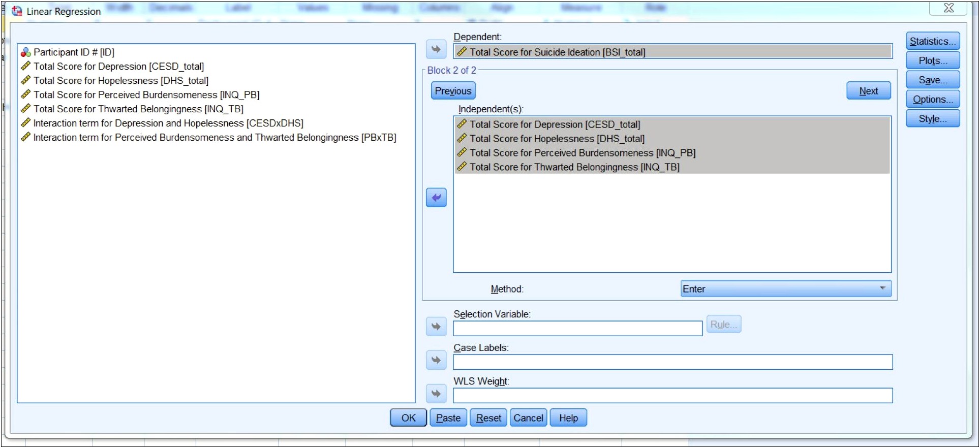Go to Previous regression block
The height and width of the screenshot is (448, 980).
coord(453,90)
